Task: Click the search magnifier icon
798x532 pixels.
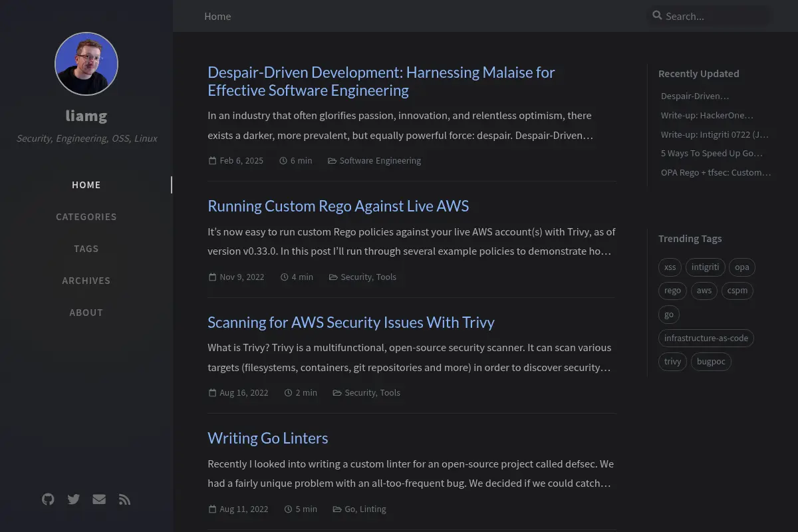Action: coord(657,15)
